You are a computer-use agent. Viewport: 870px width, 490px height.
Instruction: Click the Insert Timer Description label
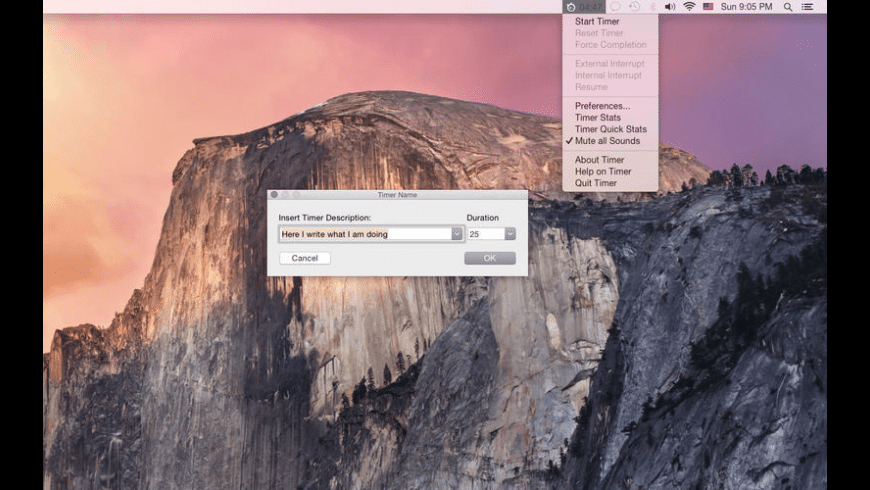(325, 218)
